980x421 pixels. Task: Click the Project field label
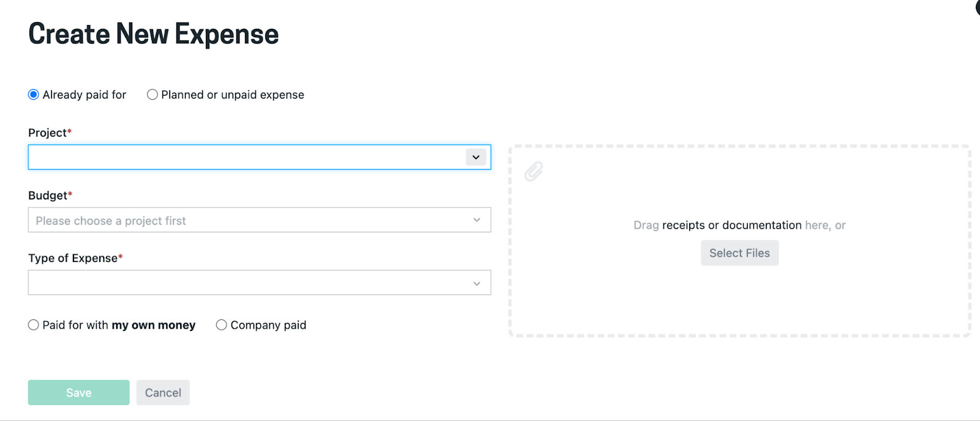click(x=50, y=133)
